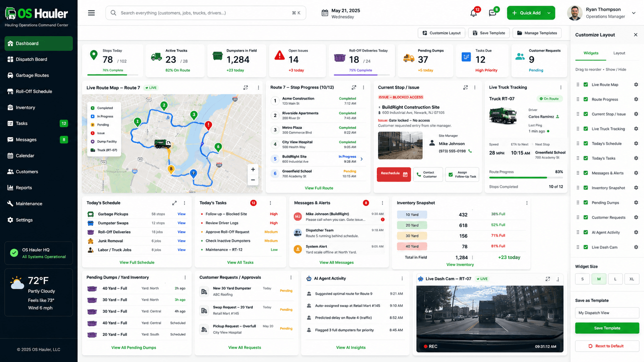Click Assign Follow-Up Task button
The height and width of the screenshot is (362, 644).
pyautogui.click(x=462, y=174)
